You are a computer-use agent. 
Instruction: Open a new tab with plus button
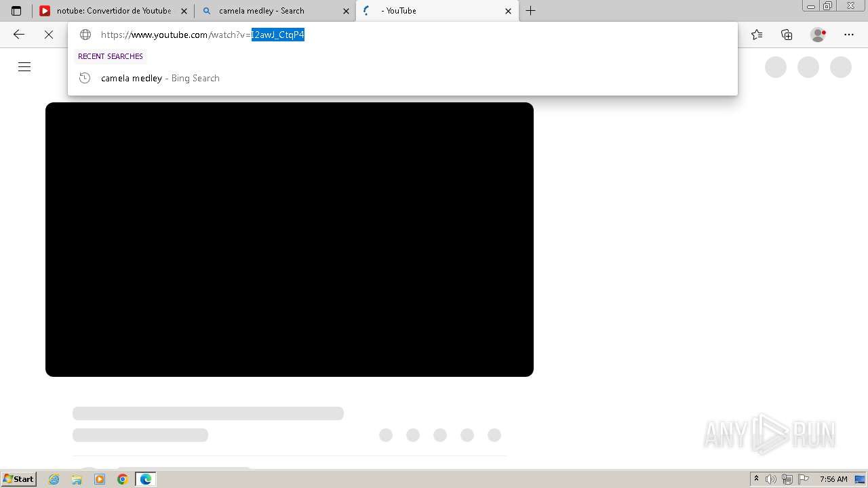[x=531, y=11]
